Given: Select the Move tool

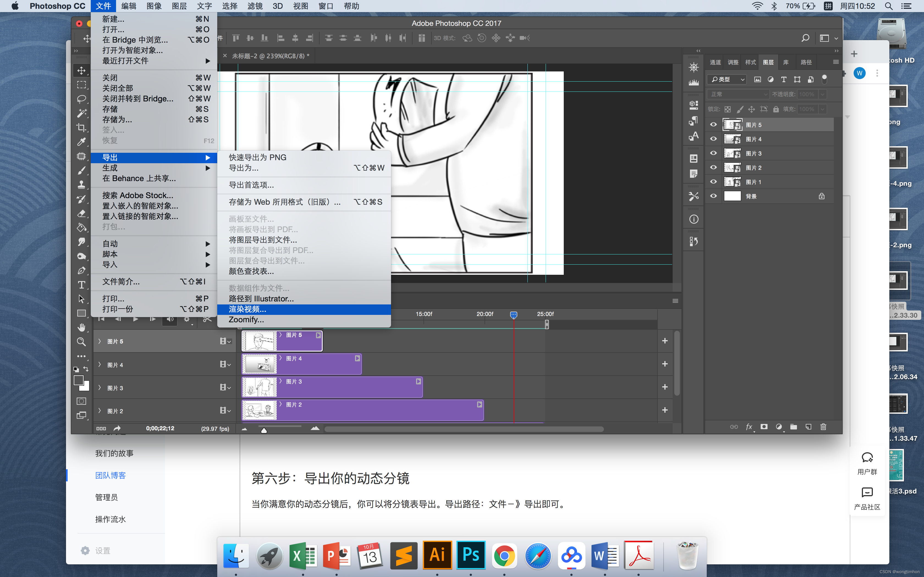Looking at the screenshot, I should click(81, 71).
